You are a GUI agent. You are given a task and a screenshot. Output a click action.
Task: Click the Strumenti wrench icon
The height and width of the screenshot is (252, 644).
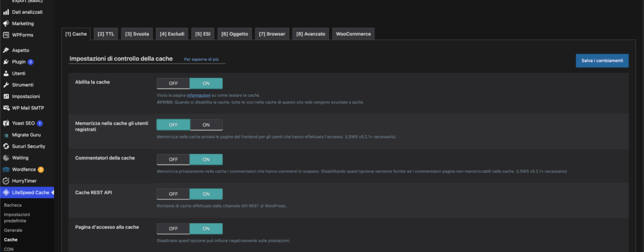pos(6,85)
